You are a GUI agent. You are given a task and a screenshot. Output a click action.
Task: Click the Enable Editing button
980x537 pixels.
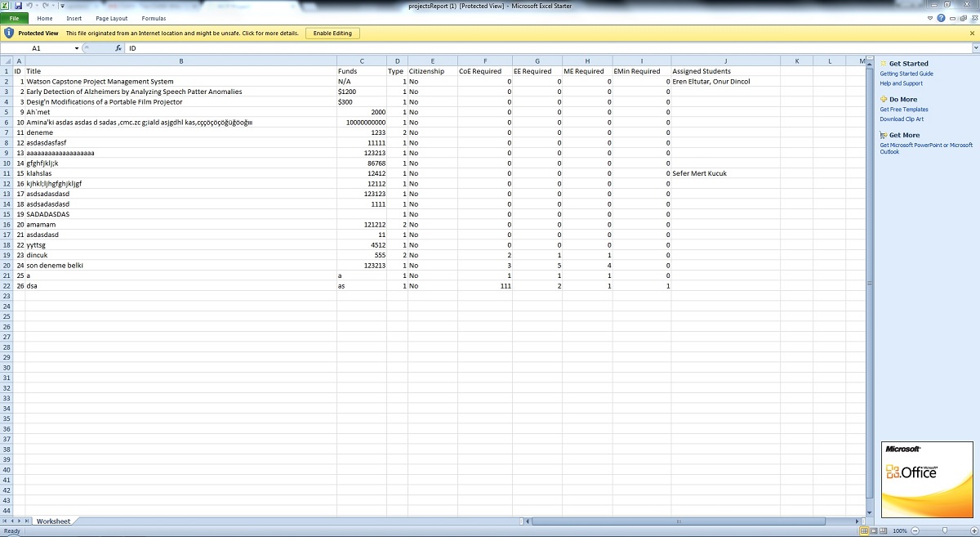coord(332,34)
